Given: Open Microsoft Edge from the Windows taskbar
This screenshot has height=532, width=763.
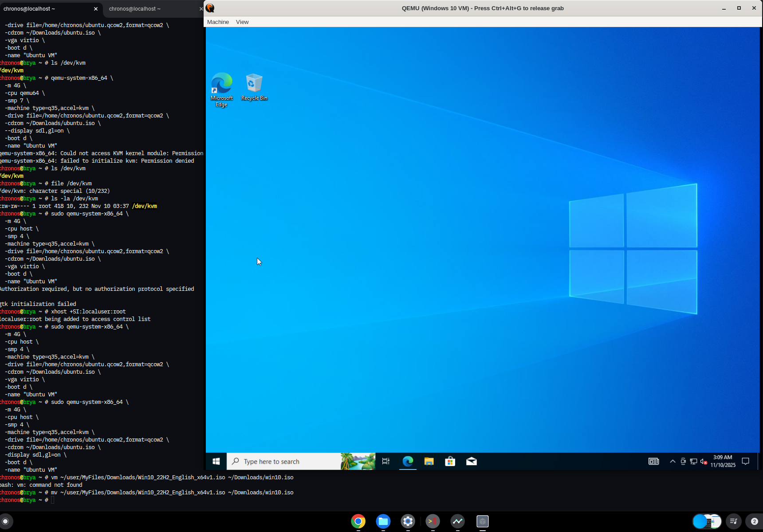Looking at the screenshot, I should tap(408, 462).
